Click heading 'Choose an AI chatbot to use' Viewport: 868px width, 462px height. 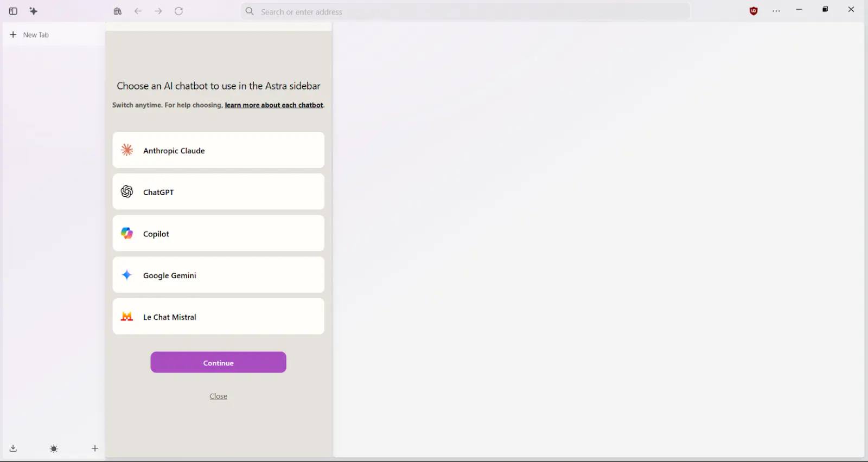click(219, 86)
